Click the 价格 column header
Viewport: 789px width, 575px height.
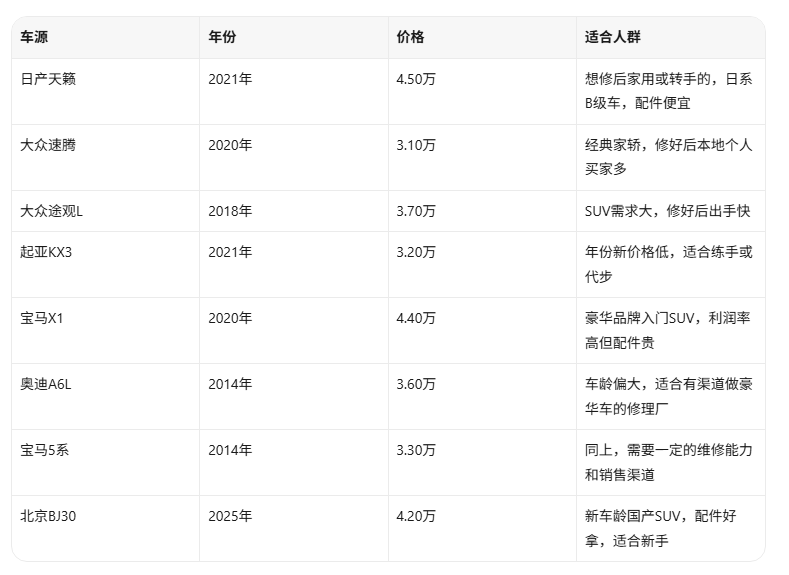coord(482,37)
